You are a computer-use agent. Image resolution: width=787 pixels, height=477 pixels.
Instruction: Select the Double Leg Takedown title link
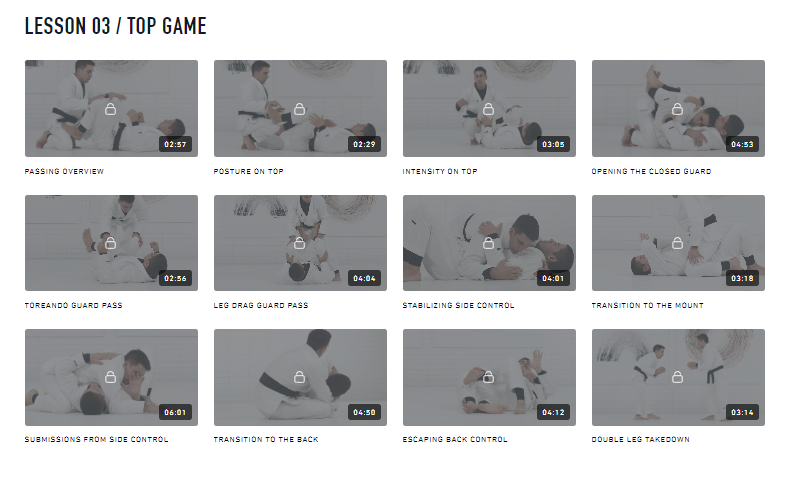pos(640,439)
